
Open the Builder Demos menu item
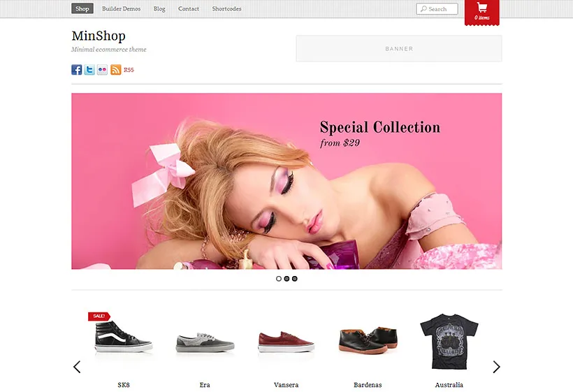coord(122,8)
